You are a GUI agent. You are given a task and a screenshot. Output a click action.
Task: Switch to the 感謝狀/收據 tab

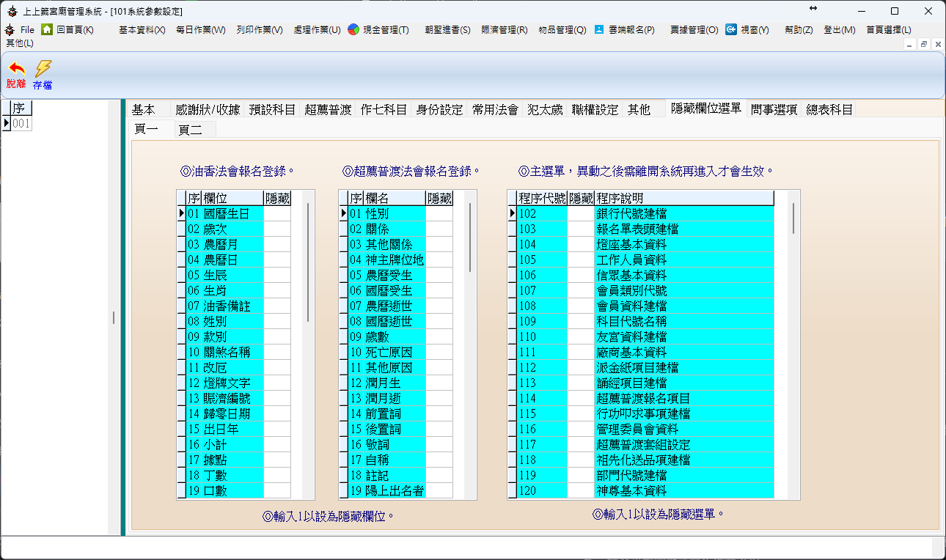click(207, 110)
